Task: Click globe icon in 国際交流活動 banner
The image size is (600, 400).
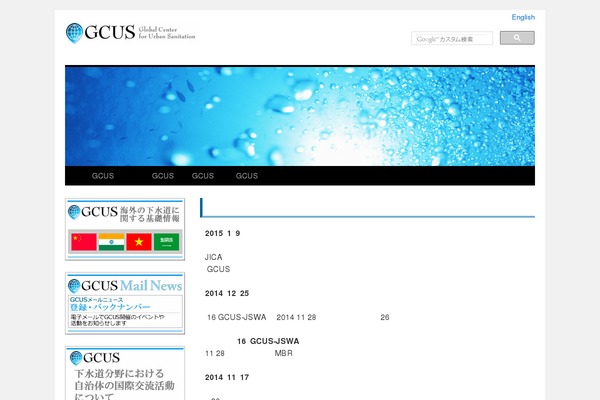Action: 76,358
